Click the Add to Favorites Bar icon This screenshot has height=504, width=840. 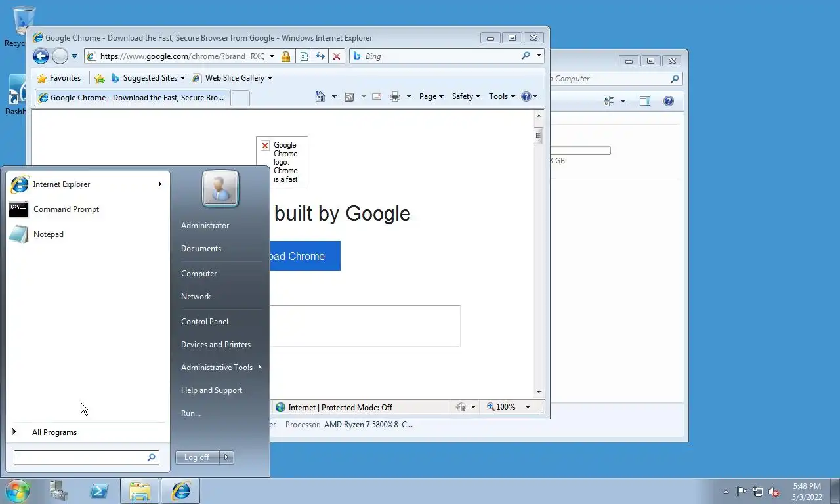point(100,78)
